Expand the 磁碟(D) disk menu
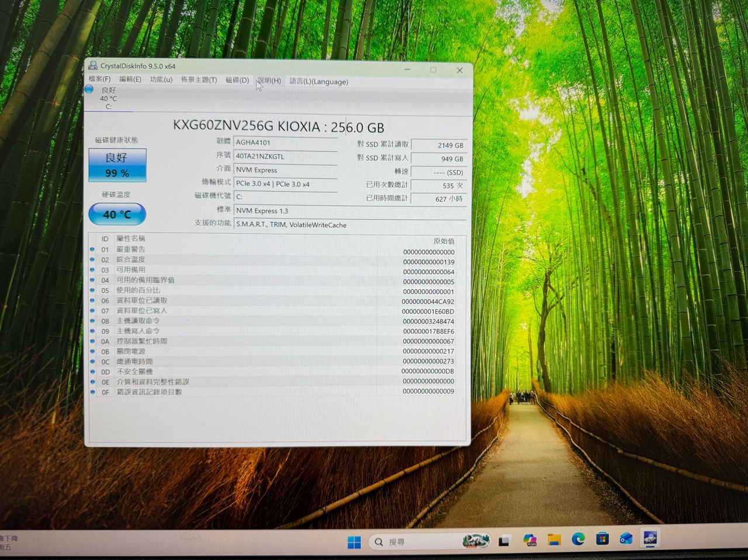The height and width of the screenshot is (560, 748). [237, 80]
